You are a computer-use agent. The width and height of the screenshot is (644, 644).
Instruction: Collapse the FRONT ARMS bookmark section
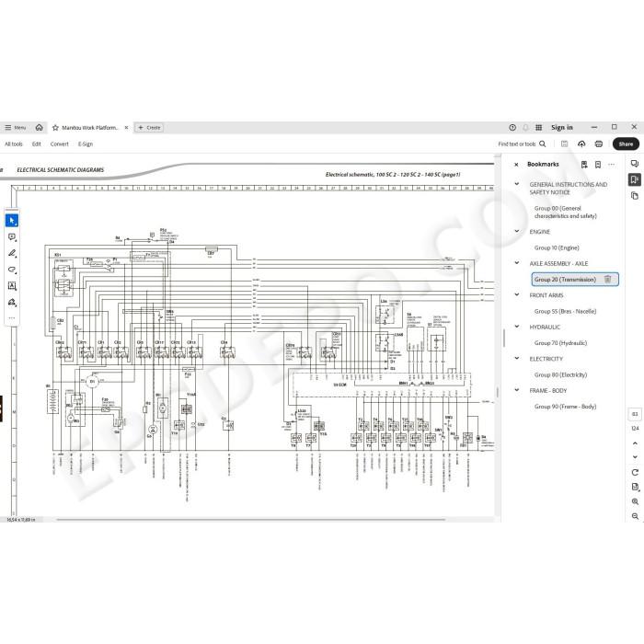[517, 295]
